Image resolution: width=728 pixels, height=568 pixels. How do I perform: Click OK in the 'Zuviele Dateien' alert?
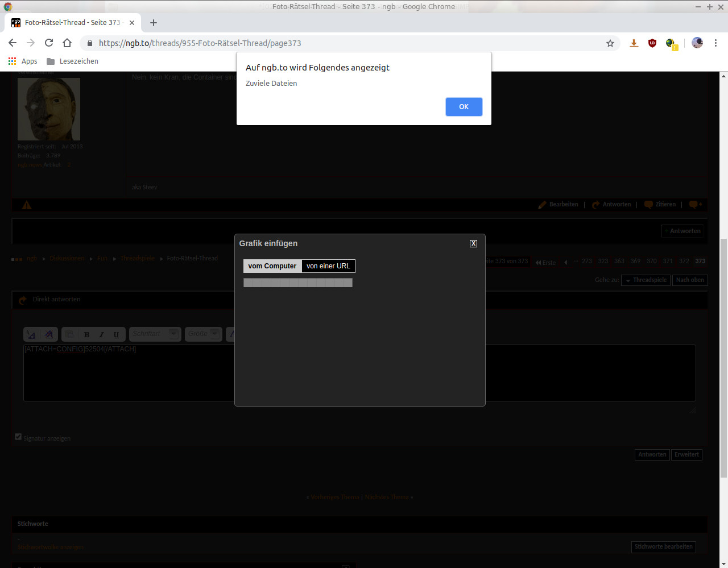(x=464, y=107)
